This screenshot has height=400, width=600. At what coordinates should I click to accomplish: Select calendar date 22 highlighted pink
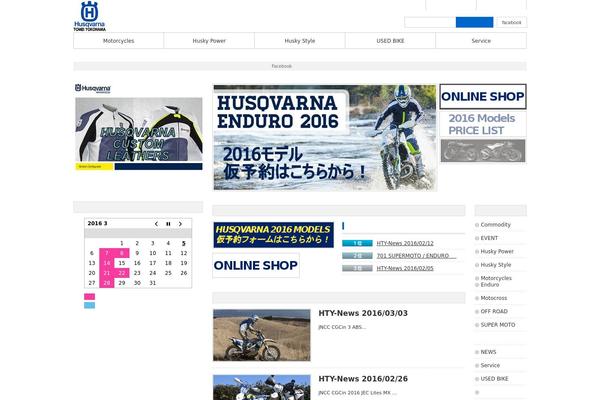122,273
